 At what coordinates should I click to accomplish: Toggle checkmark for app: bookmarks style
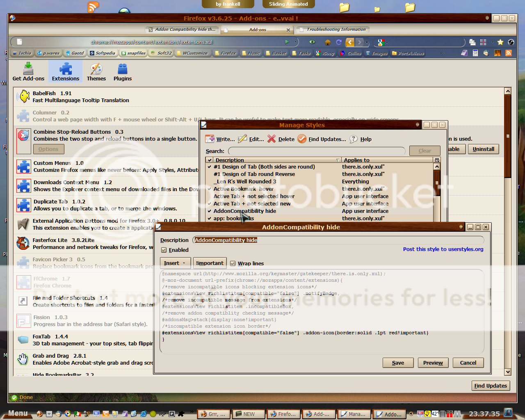(x=210, y=219)
